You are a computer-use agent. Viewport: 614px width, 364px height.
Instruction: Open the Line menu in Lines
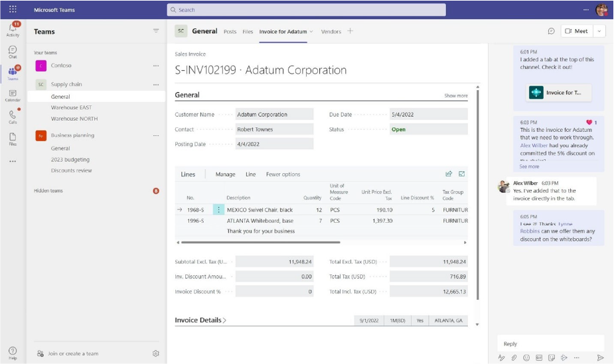tap(251, 174)
